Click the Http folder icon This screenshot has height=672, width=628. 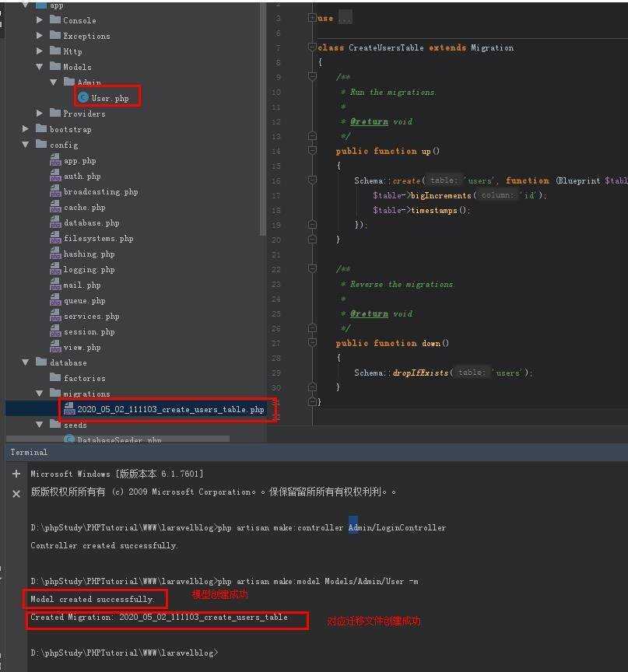point(55,51)
